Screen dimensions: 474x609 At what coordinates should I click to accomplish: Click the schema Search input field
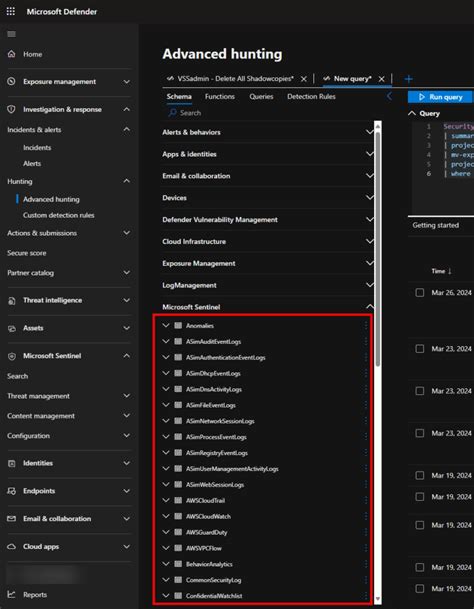(268, 113)
